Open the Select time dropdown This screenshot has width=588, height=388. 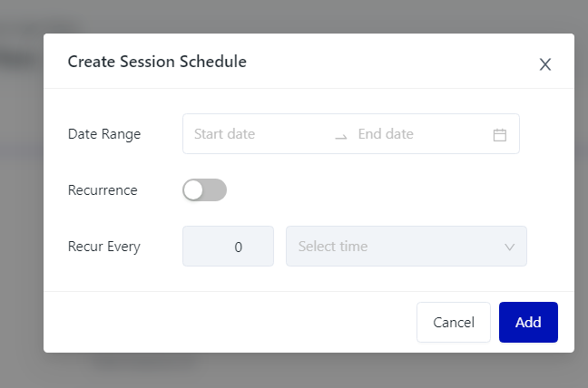click(x=406, y=247)
